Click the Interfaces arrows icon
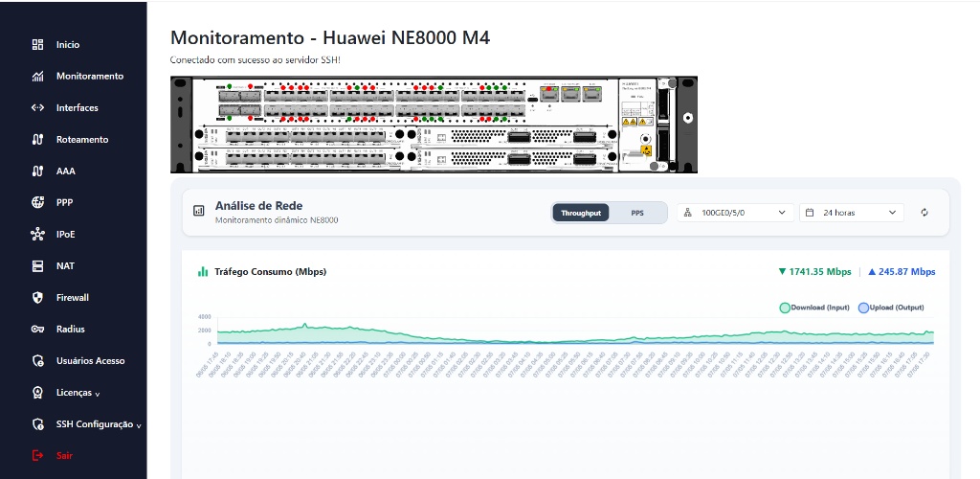 click(x=37, y=107)
